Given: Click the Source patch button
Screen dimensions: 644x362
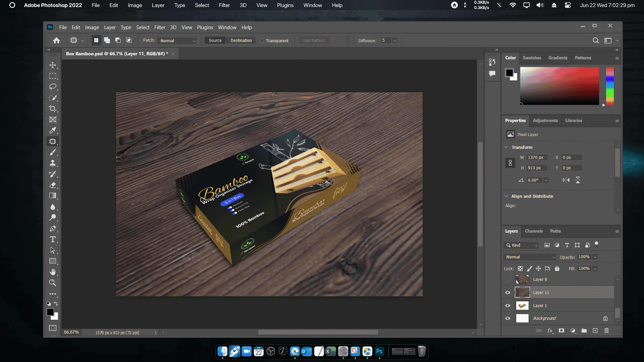Looking at the screenshot, I should pos(215,41).
